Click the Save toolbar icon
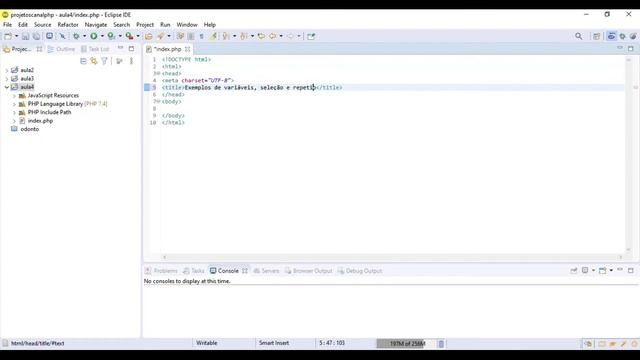Viewport: 640px width, 360px height. tap(25, 36)
